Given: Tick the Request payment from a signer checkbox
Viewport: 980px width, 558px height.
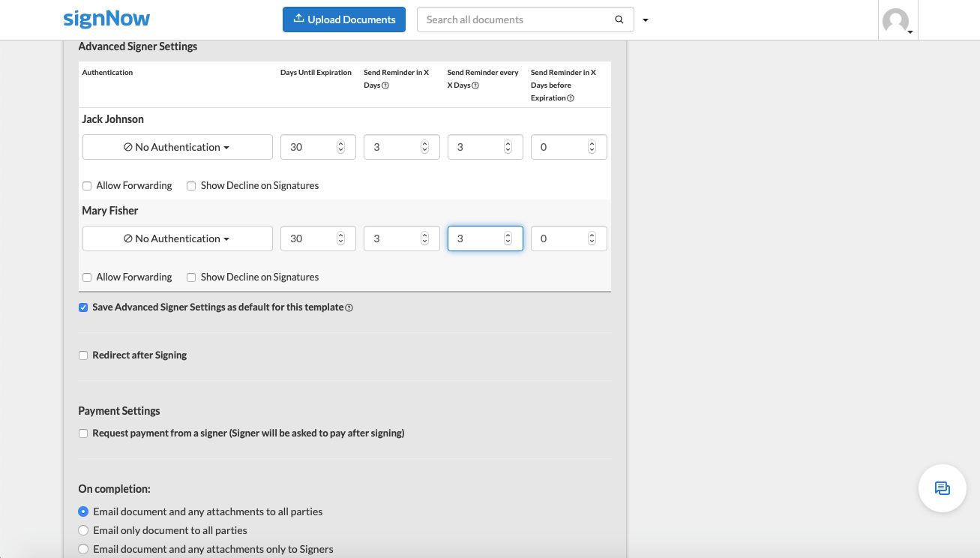Looking at the screenshot, I should point(83,433).
